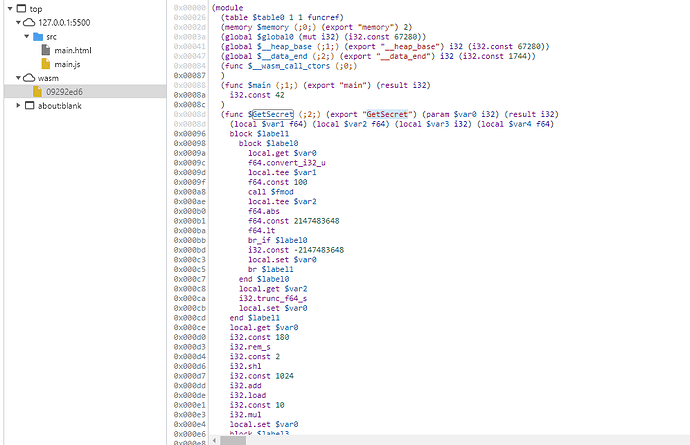Set breakpoint at offset 0x000bb
Image resolution: width=690 pixels, height=445 pixels.
(x=189, y=240)
